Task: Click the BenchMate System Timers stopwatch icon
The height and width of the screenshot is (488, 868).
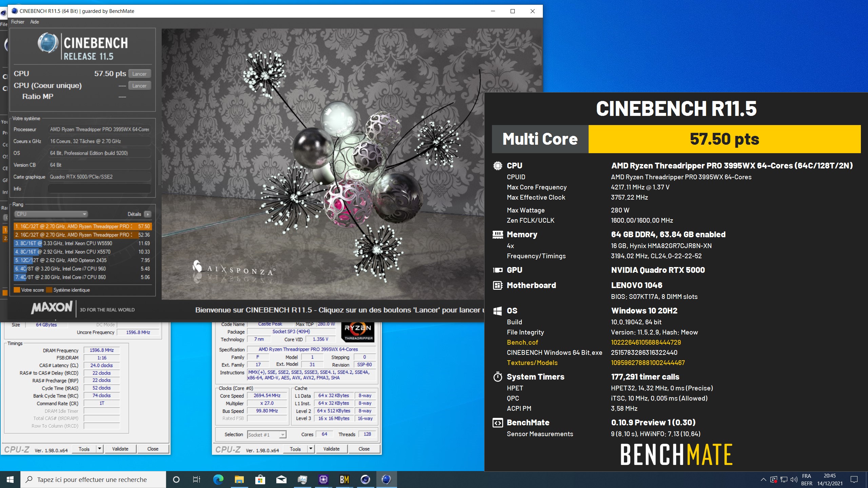Action: pos(497,377)
